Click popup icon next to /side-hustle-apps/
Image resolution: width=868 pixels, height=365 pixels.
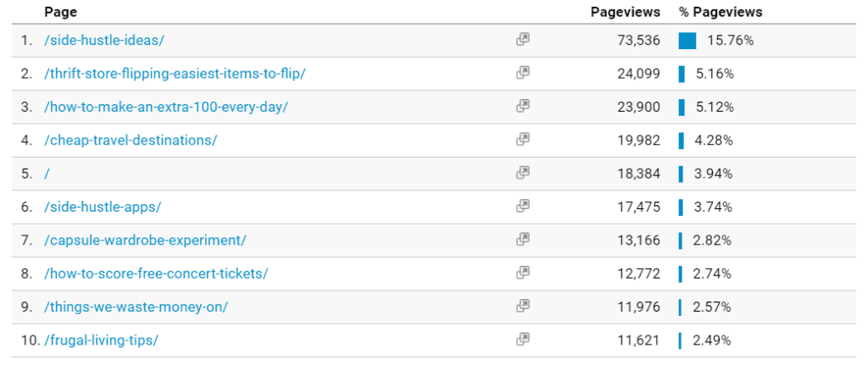coord(522,206)
